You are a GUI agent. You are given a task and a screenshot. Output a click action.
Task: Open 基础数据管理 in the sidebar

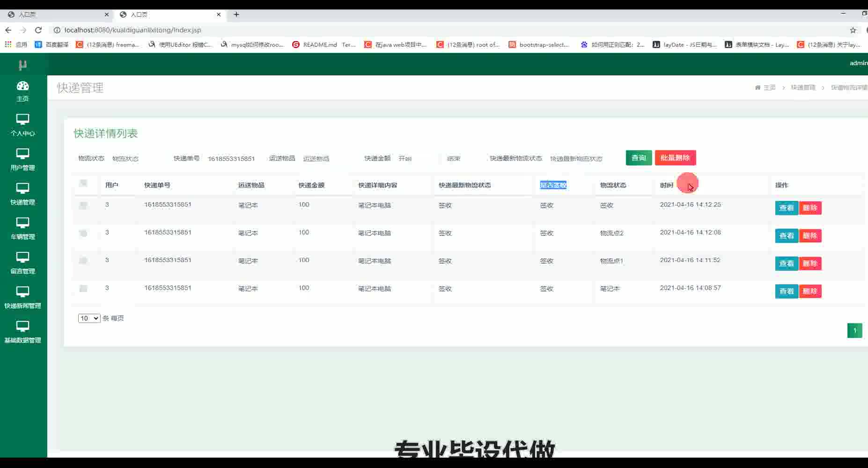(x=22, y=332)
